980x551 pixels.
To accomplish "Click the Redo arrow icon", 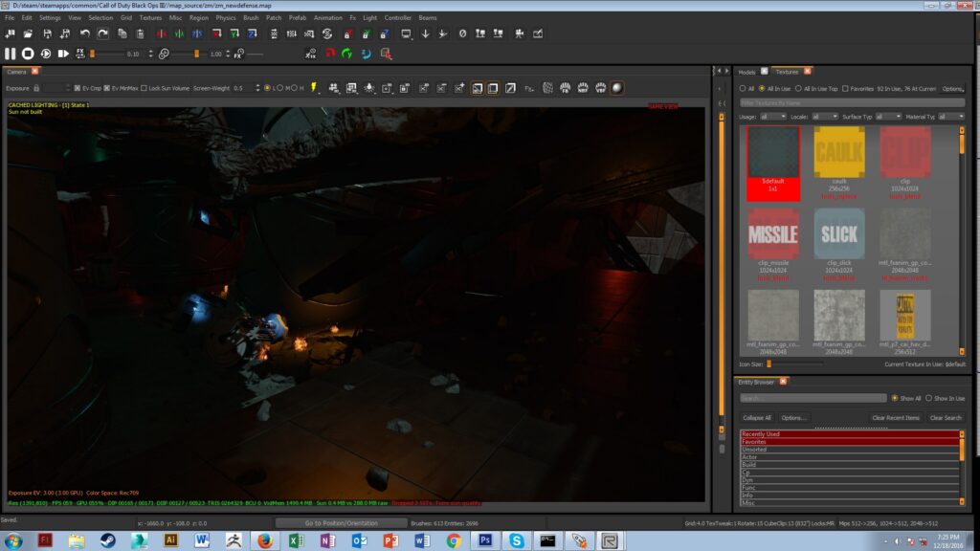I will click(102, 33).
